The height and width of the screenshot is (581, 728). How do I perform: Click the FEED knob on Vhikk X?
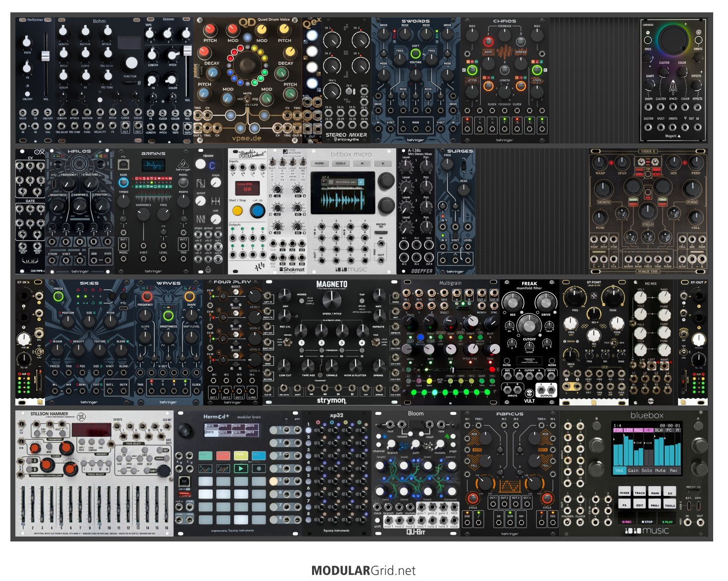pyautogui.click(x=696, y=162)
